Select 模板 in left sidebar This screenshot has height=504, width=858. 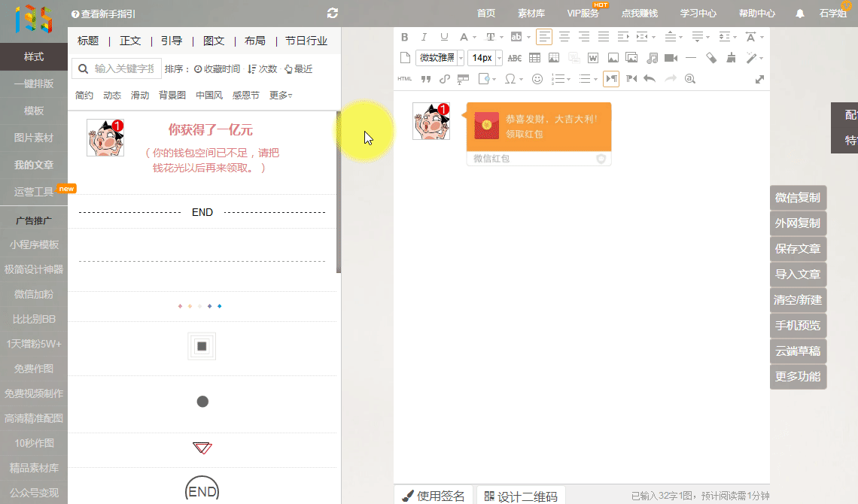pos(33,111)
